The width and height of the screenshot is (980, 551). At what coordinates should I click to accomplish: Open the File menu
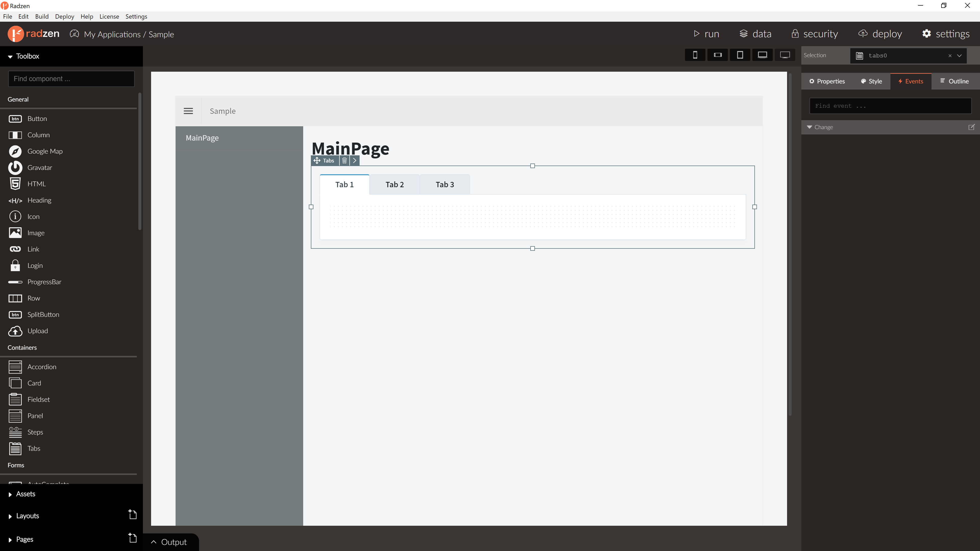pyautogui.click(x=8, y=16)
